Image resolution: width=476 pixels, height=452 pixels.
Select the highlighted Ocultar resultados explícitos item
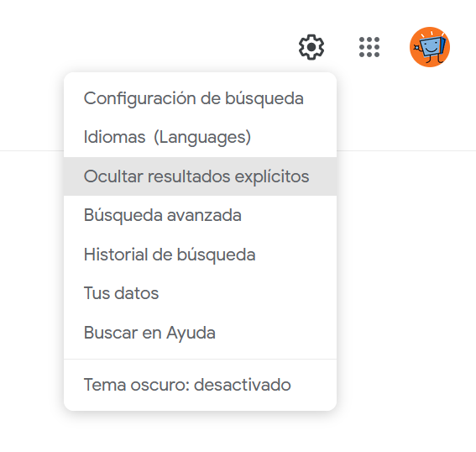(200, 176)
